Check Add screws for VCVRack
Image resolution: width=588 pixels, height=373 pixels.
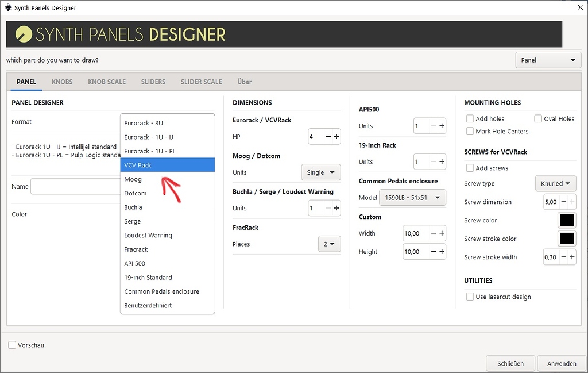[470, 168]
